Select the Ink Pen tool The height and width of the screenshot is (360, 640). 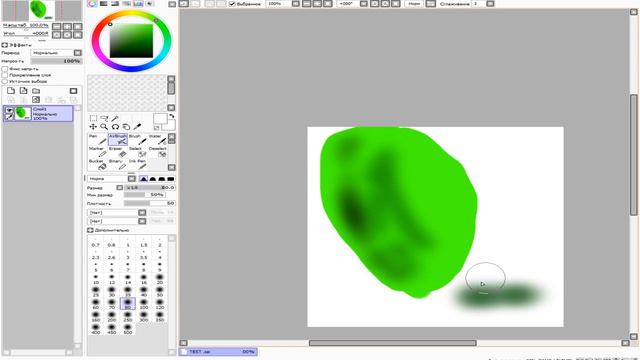pos(138,164)
